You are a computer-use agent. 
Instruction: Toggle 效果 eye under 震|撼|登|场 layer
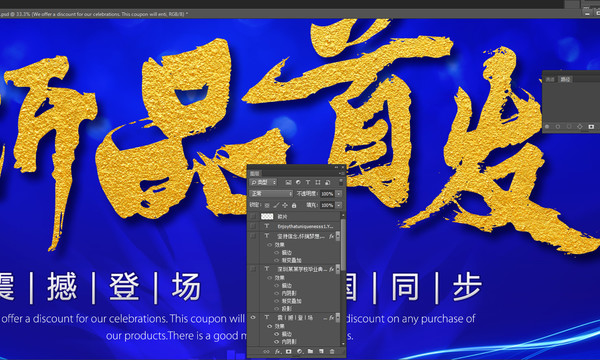click(269, 326)
